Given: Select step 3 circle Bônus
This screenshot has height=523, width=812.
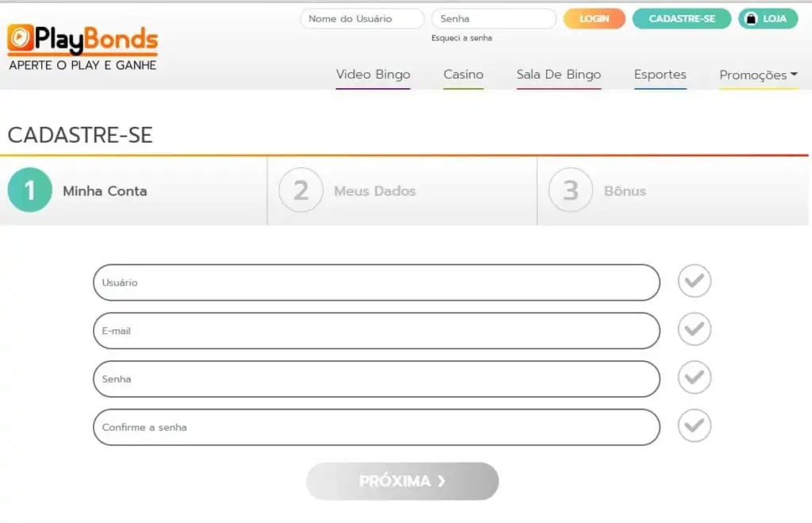Looking at the screenshot, I should (571, 190).
